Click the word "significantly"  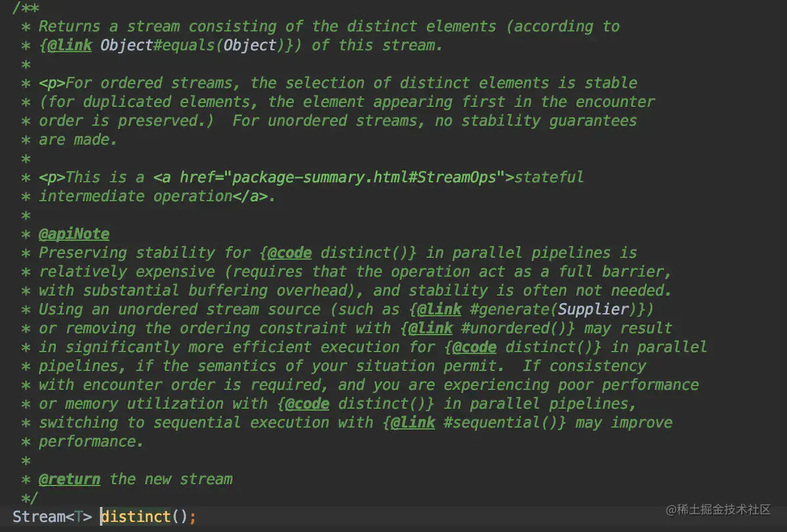point(123,347)
